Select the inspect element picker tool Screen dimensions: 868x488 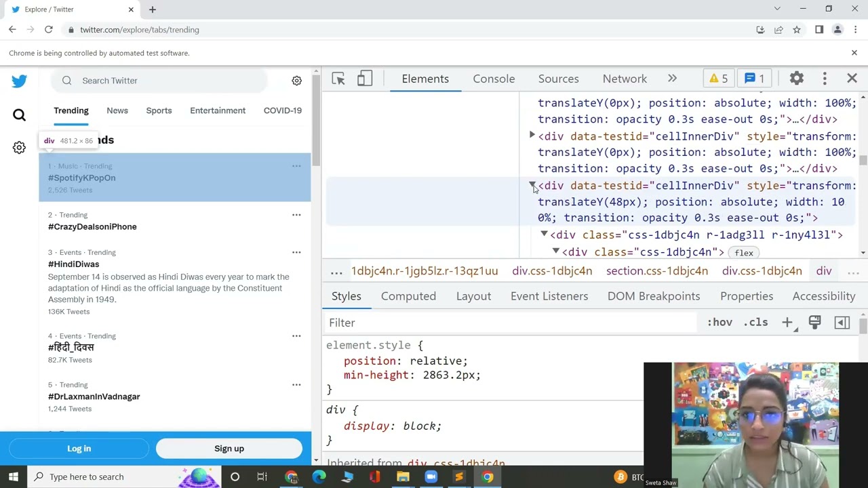pyautogui.click(x=338, y=79)
